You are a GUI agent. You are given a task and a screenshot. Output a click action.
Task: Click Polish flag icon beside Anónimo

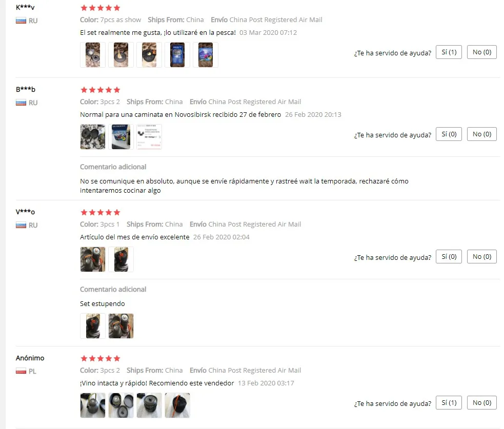pos(21,371)
